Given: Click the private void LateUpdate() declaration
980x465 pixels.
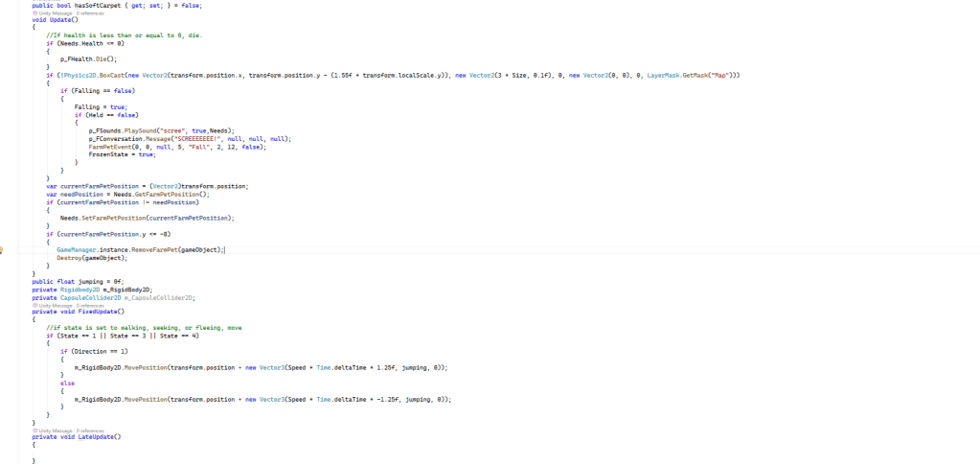Looking at the screenshot, I should coord(77,437).
